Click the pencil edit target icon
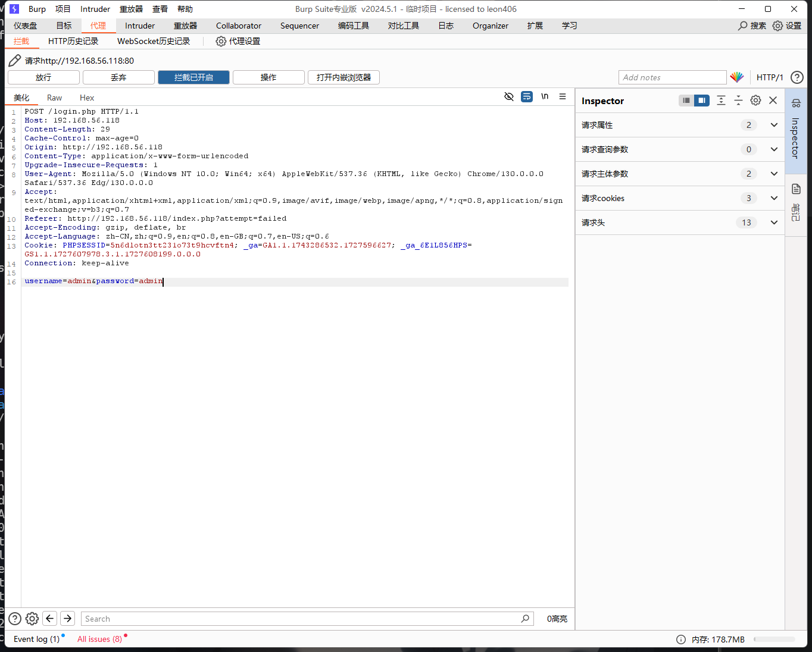 click(x=15, y=61)
